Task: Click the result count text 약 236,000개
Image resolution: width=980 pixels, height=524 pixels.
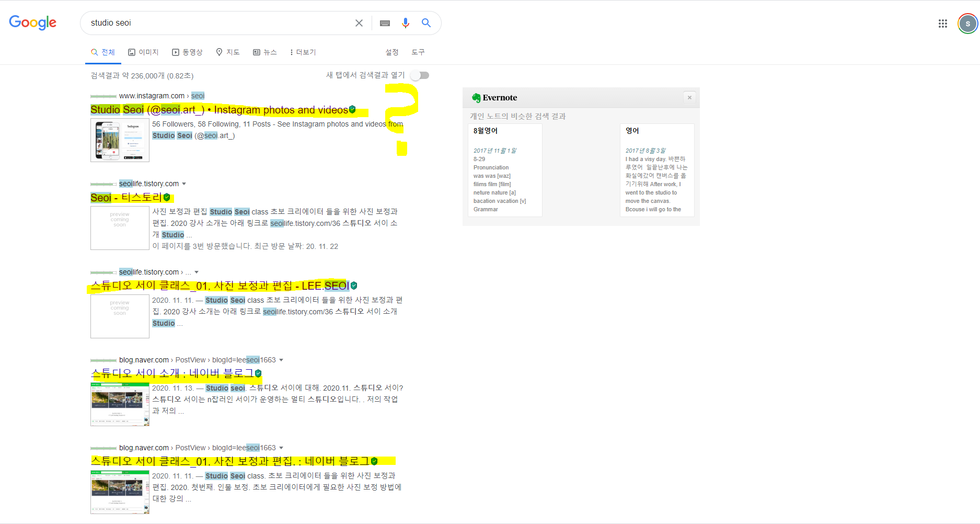Action: point(142,76)
